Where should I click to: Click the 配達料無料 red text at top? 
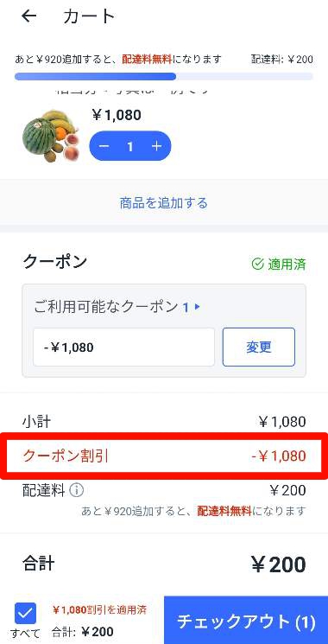point(147,59)
